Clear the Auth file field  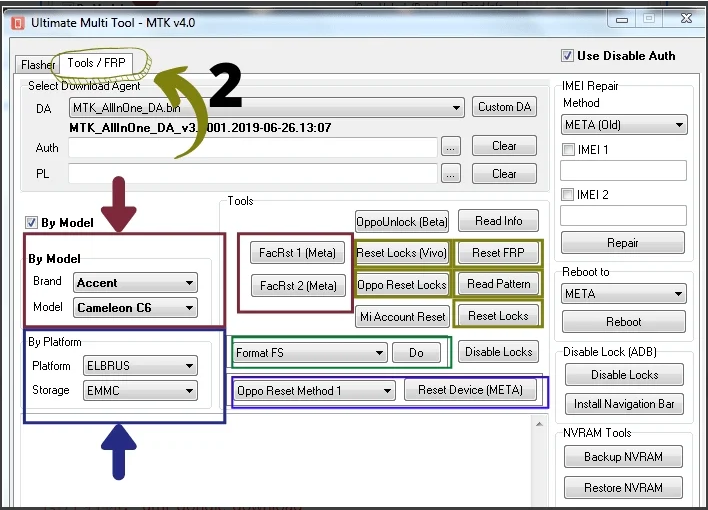(504, 146)
